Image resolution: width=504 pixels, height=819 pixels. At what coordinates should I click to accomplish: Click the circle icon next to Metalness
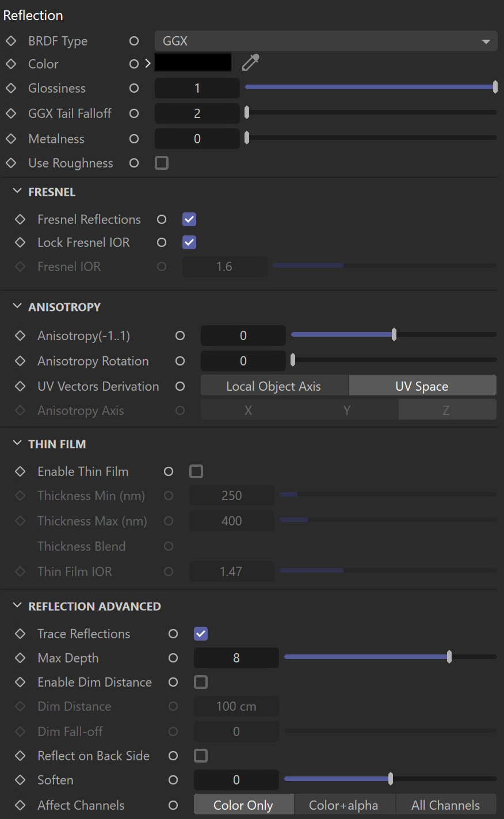pyautogui.click(x=134, y=139)
